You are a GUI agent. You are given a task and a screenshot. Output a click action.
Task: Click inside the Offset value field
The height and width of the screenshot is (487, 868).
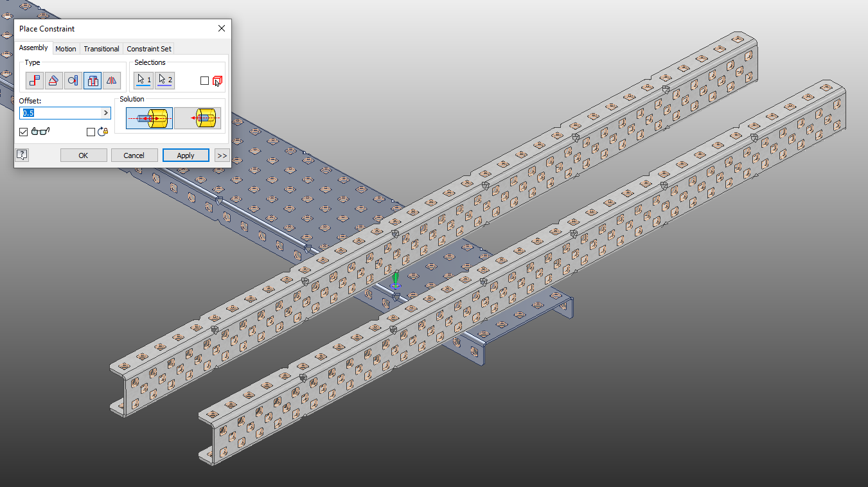[x=61, y=113]
